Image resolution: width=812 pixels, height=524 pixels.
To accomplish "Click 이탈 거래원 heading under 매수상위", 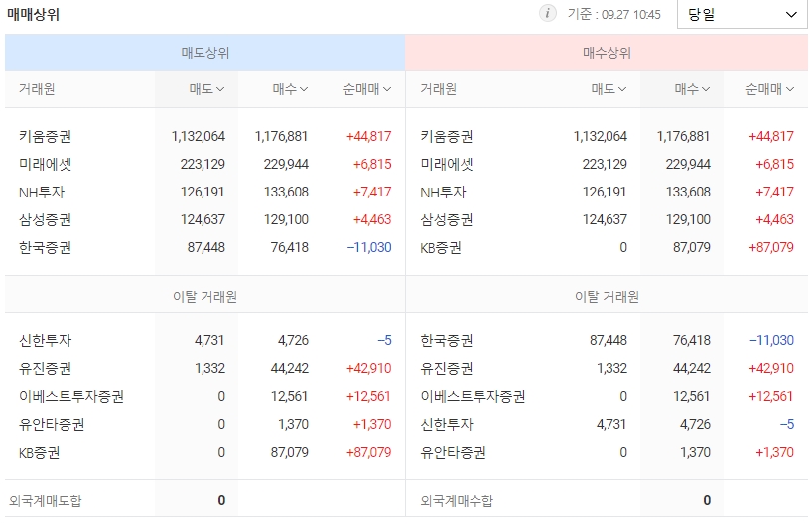I will pos(607,296).
